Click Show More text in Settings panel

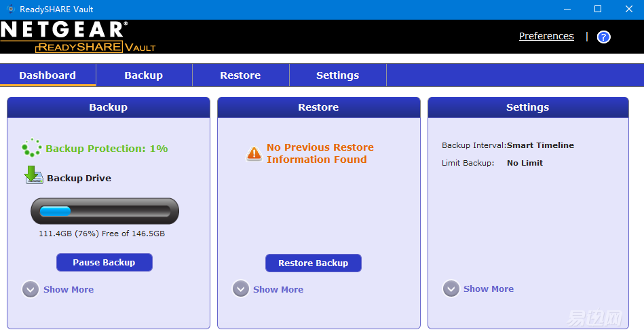(x=489, y=289)
